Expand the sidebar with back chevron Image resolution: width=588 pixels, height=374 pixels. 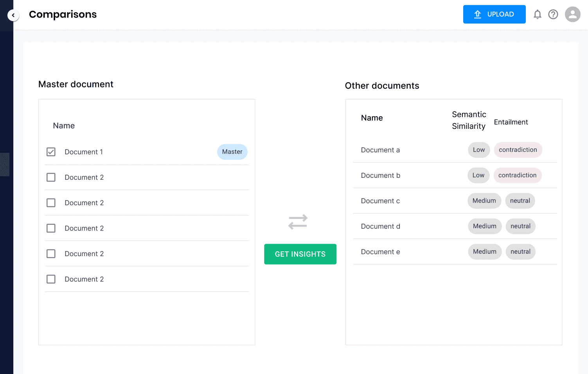13,15
